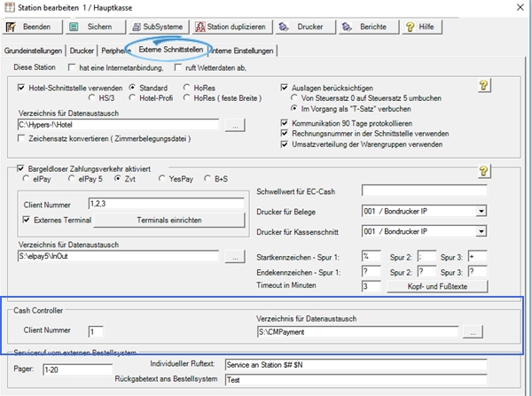The height and width of the screenshot is (396, 532).
Task: Toggle Bargeldloser Zahlungsverkehr aktiviert
Action: pos(20,168)
